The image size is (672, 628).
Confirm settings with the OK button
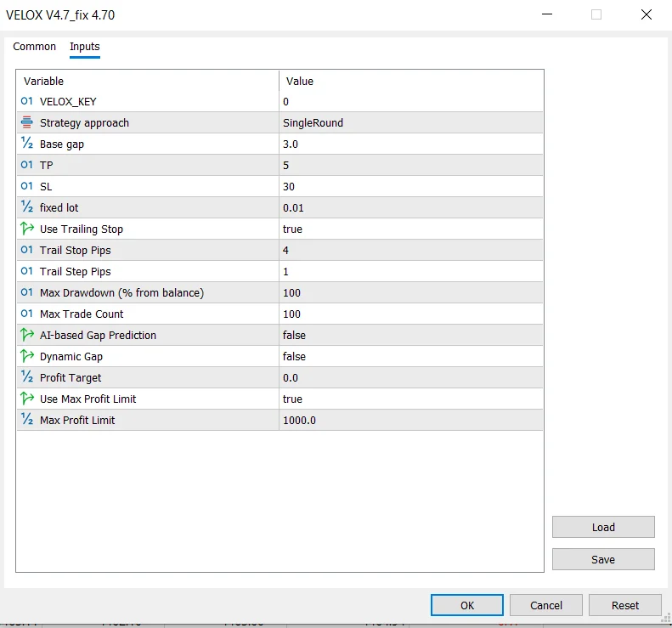coord(467,605)
